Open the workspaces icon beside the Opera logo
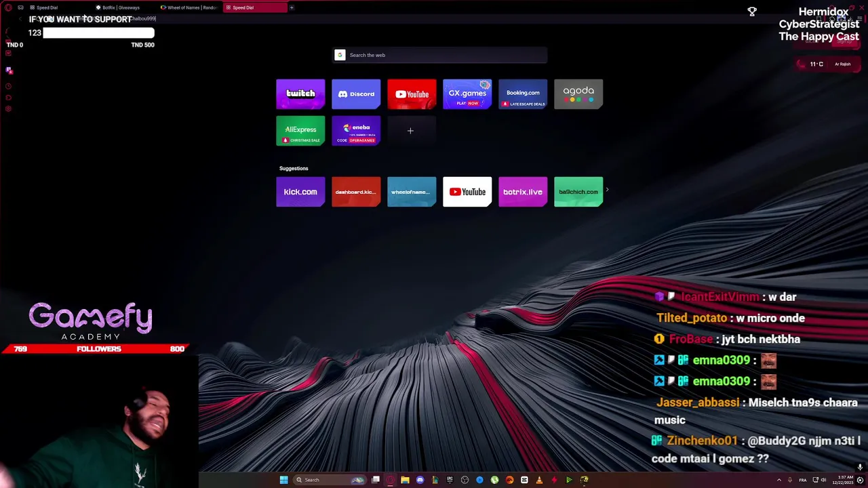The height and width of the screenshot is (488, 868). pyautogui.click(x=20, y=7)
